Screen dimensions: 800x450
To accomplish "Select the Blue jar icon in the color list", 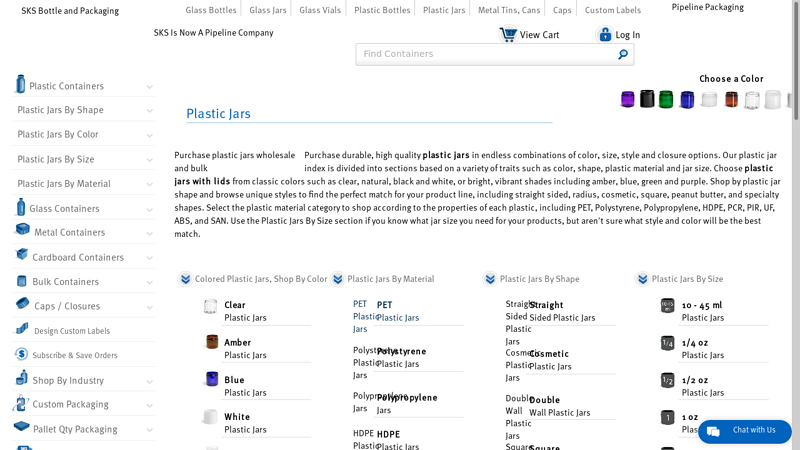I will click(212, 379).
